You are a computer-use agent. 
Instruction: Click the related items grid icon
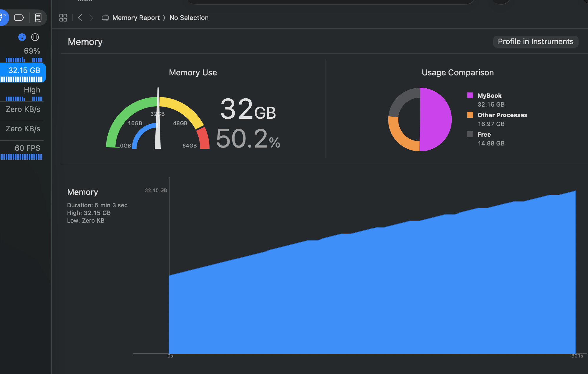(63, 18)
